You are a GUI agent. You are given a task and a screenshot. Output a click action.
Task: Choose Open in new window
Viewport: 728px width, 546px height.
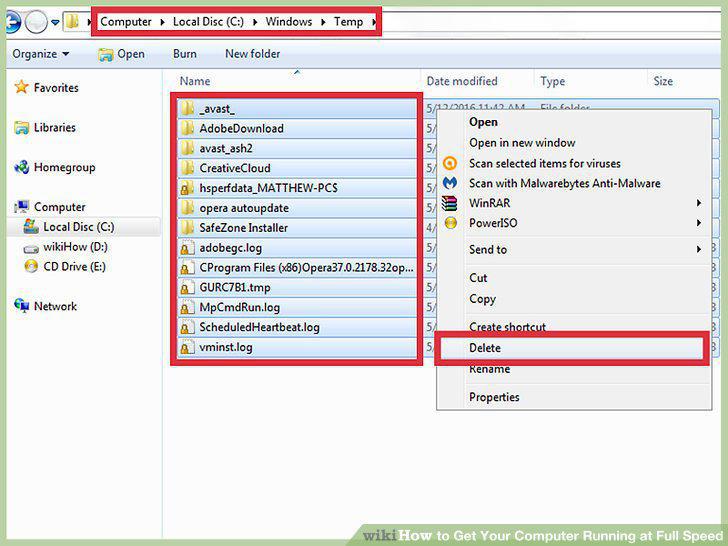pyautogui.click(x=522, y=143)
